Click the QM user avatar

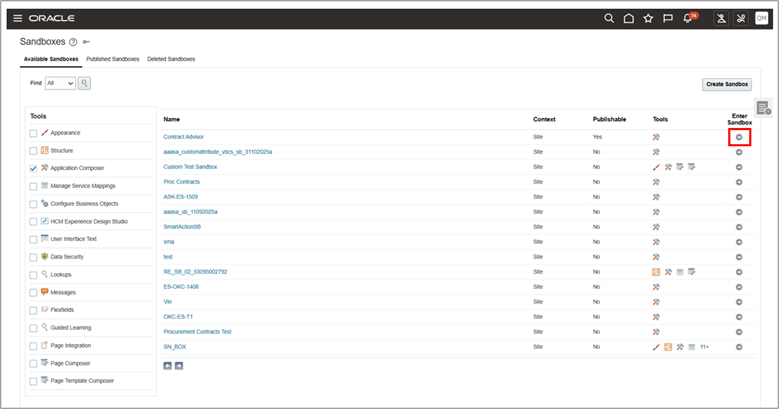tap(761, 18)
